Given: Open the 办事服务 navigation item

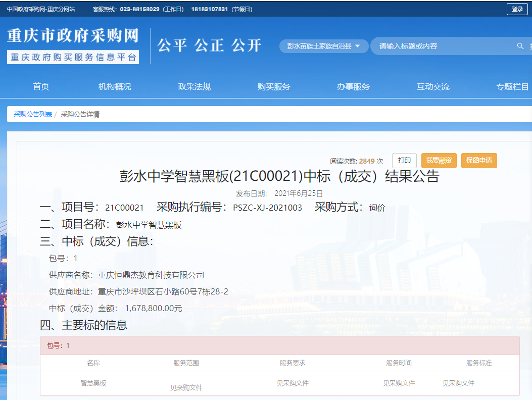Looking at the screenshot, I should pyautogui.click(x=353, y=86).
